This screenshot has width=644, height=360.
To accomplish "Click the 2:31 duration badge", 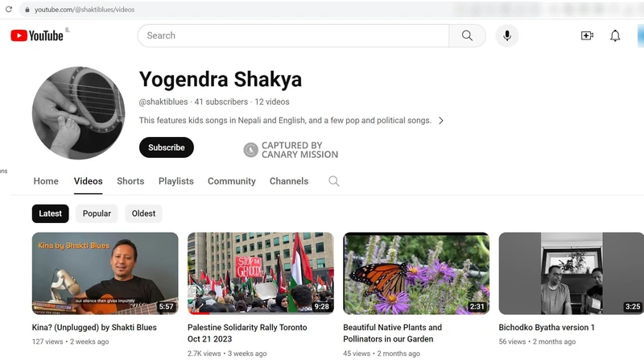I will click(477, 307).
